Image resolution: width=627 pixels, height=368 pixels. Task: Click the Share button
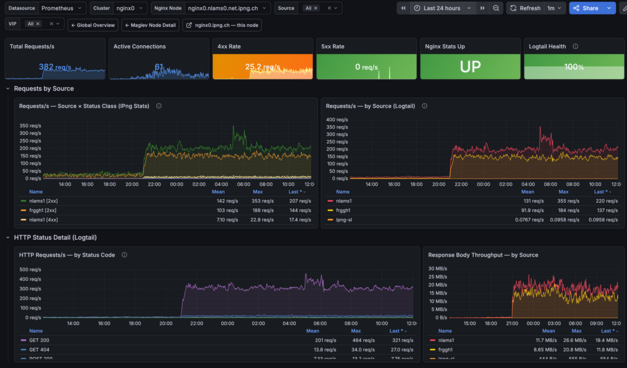pos(586,8)
